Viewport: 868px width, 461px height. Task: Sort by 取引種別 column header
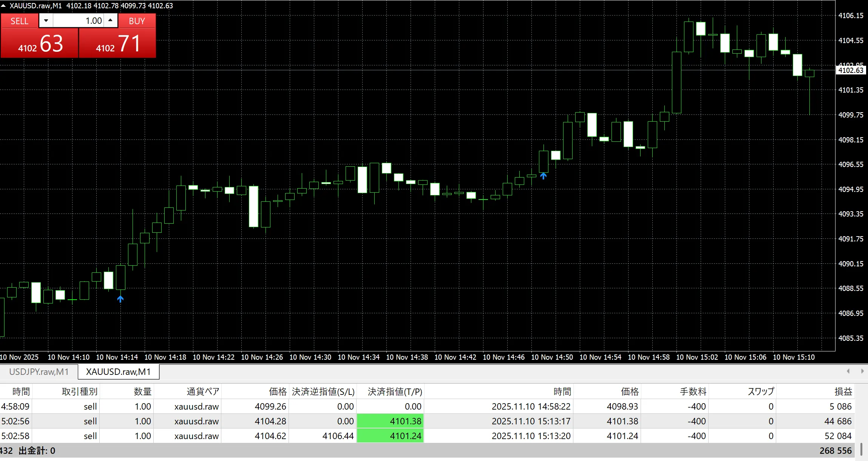79,391
